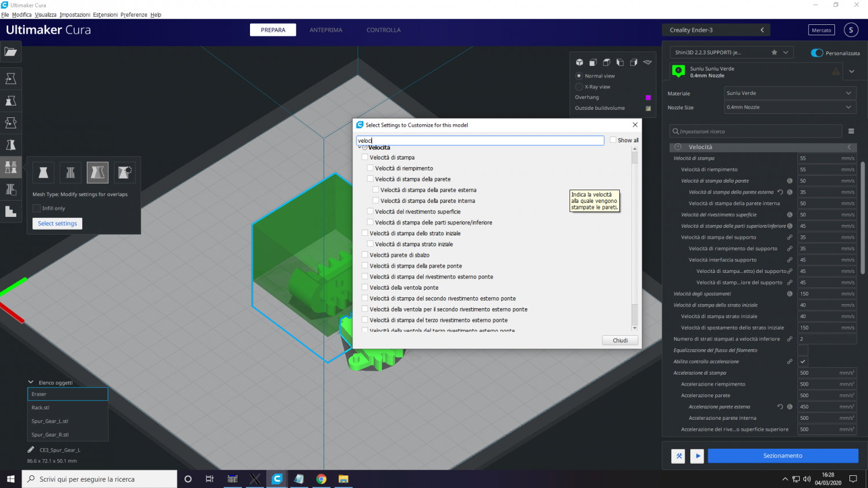The width and height of the screenshot is (868, 488).
Task: Click the star icon next to profile name
Action: click(774, 53)
